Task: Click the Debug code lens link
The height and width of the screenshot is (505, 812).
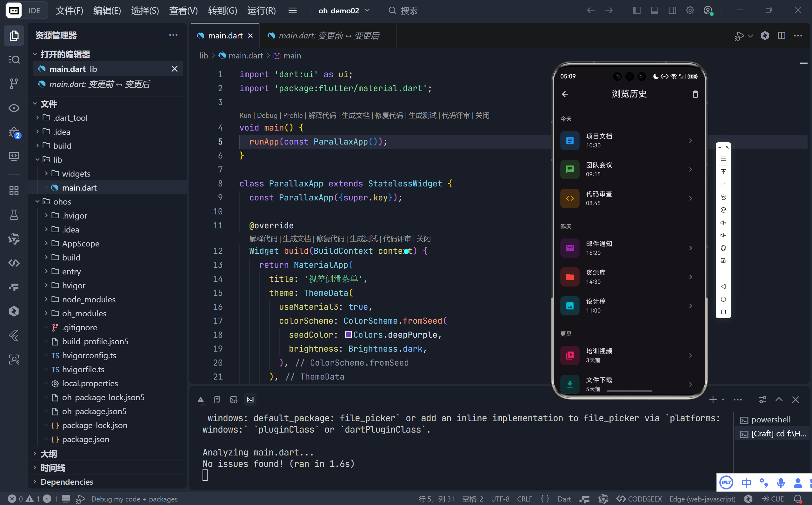Action: [x=267, y=115]
